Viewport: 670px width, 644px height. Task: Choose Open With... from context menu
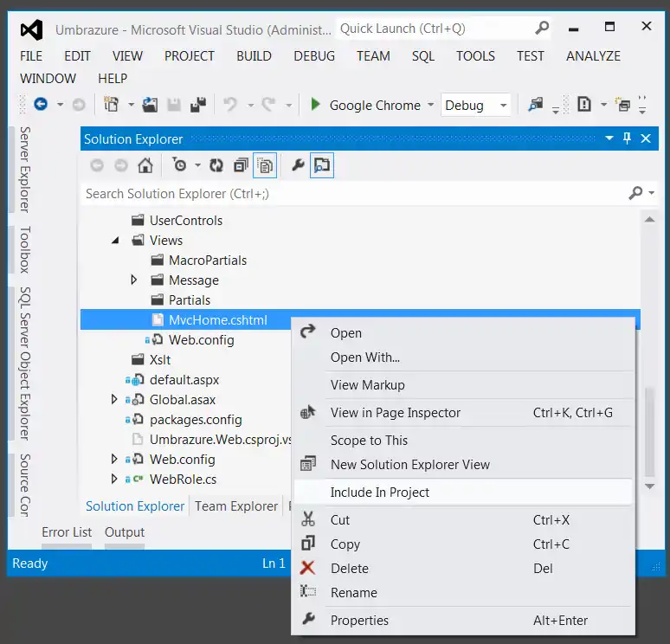click(463, 357)
